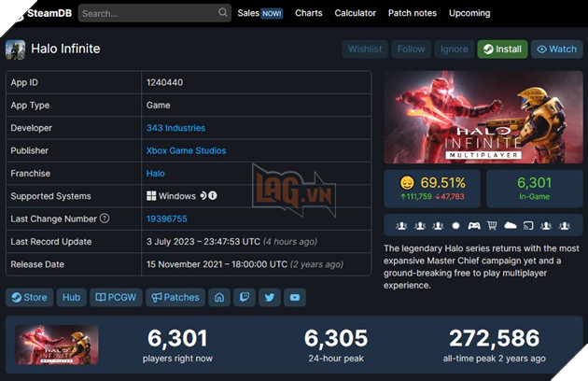Click the info icon beside Windows
The width and height of the screenshot is (588, 381).
tap(213, 195)
